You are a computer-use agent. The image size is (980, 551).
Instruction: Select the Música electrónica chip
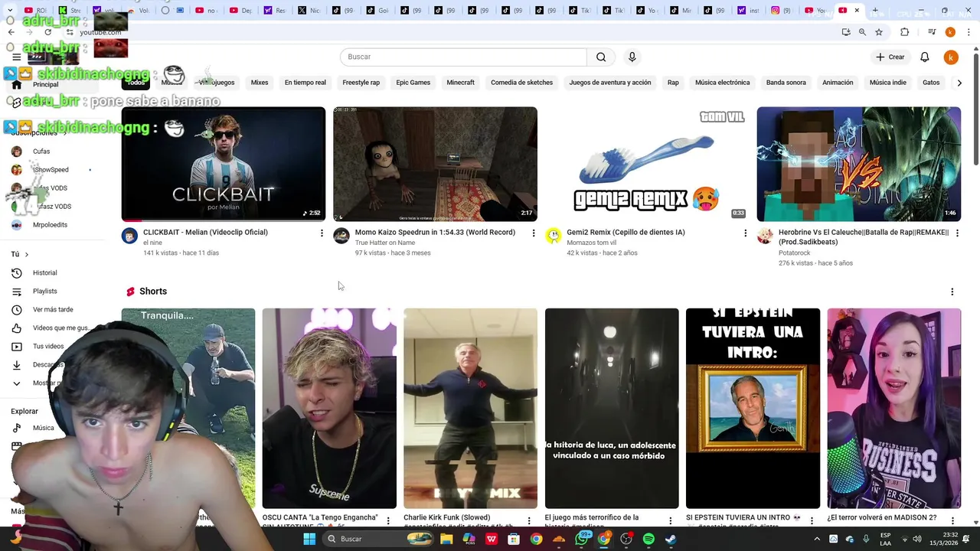[x=722, y=83]
